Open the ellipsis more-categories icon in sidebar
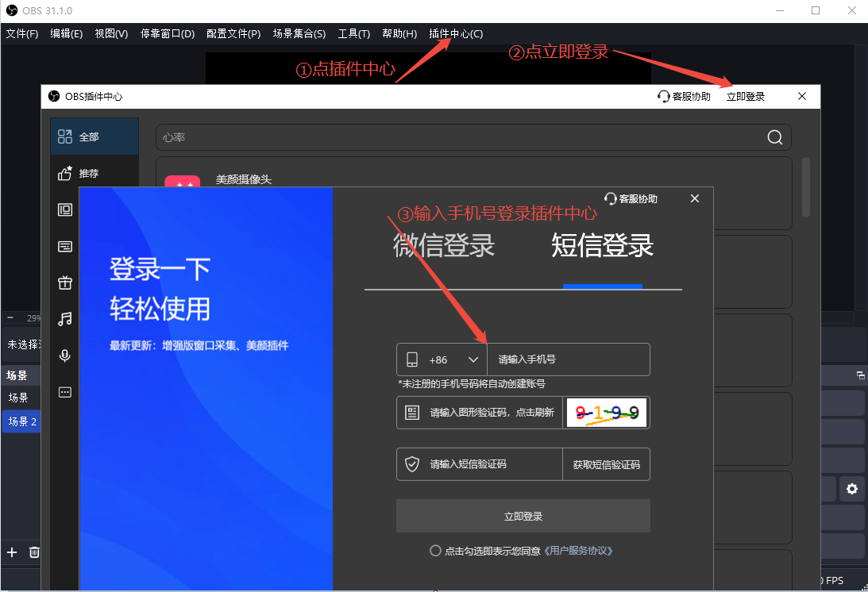 [x=64, y=391]
